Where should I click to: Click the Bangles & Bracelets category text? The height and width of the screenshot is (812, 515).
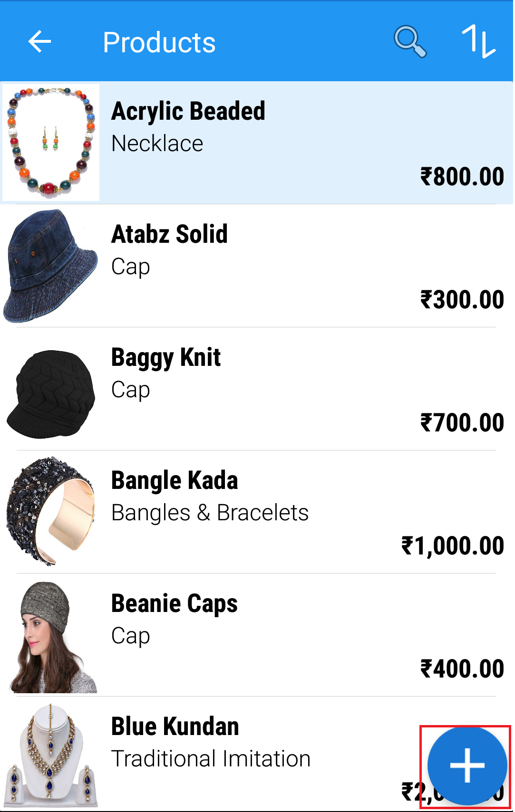210,513
